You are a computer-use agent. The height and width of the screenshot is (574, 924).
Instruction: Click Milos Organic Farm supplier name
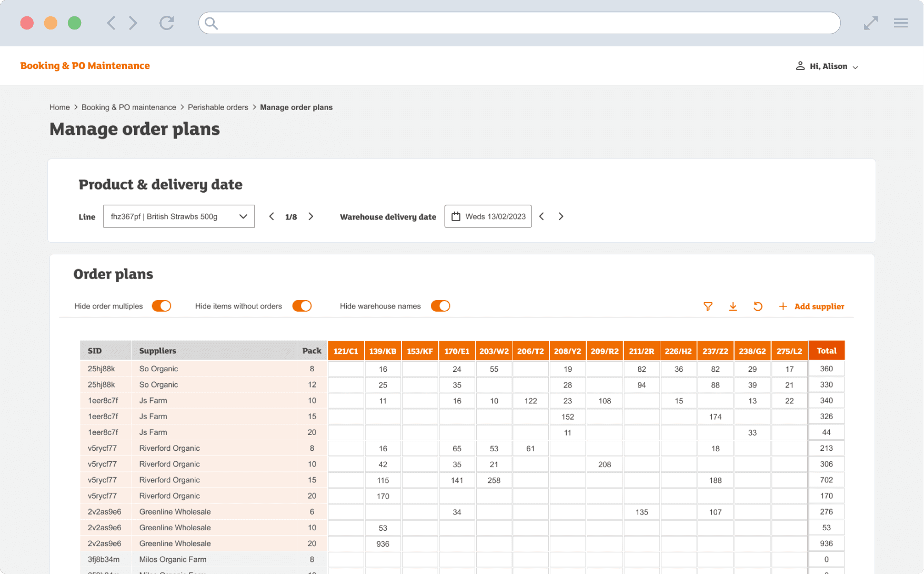pyautogui.click(x=173, y=559)
